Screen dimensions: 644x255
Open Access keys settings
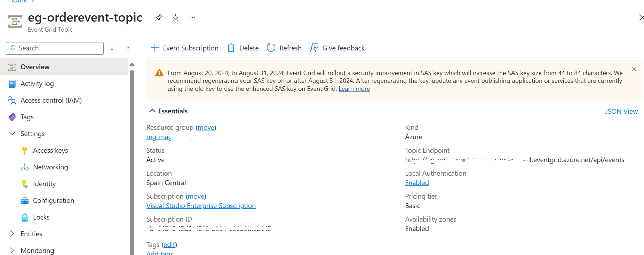(50, 150)
